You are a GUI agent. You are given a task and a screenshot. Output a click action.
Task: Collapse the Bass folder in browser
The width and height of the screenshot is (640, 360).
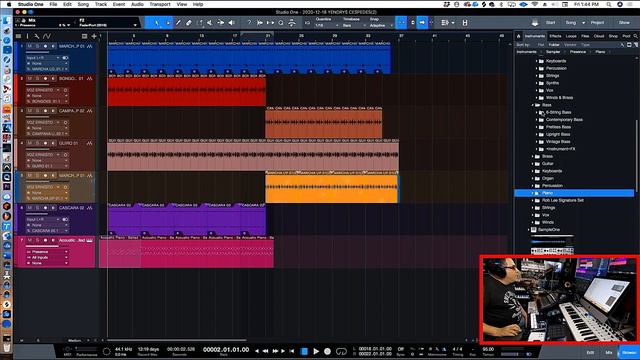(533, 105)
